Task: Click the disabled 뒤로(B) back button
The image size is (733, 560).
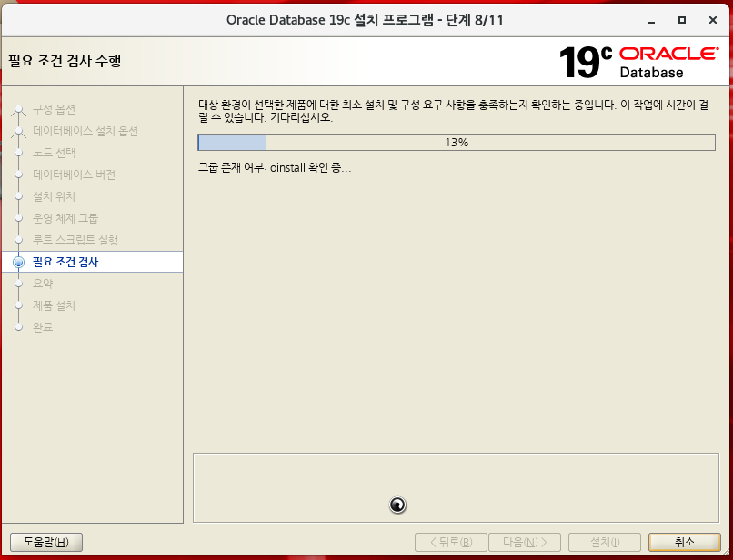Action: pyautogui.click(x=451, y=542)
